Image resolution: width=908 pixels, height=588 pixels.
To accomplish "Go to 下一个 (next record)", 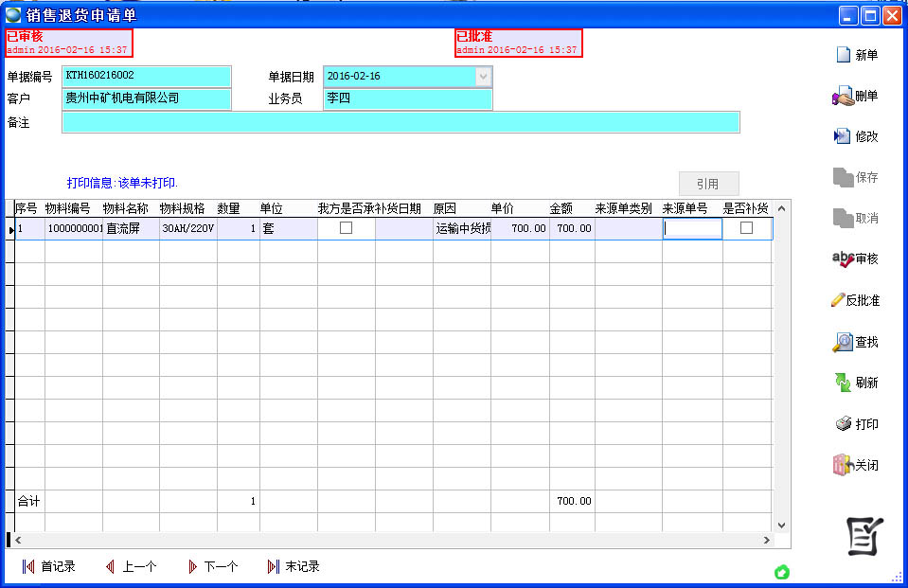I will pyautogui.click(x=193, y=566).
